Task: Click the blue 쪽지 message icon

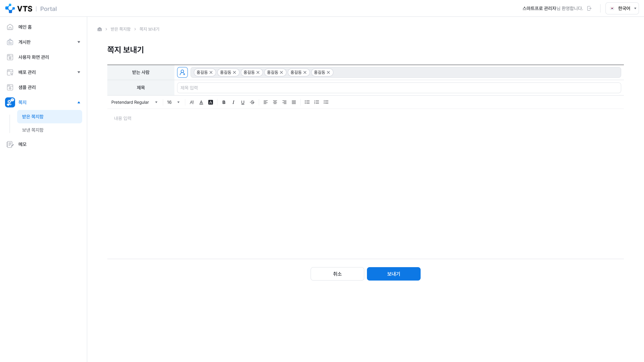Action: click(x=10, y=102)
